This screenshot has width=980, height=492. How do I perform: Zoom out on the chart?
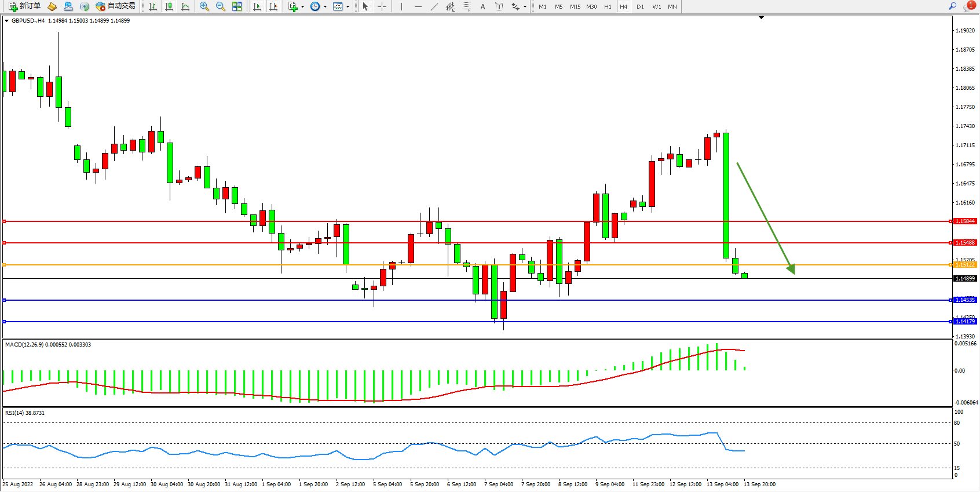221,6
